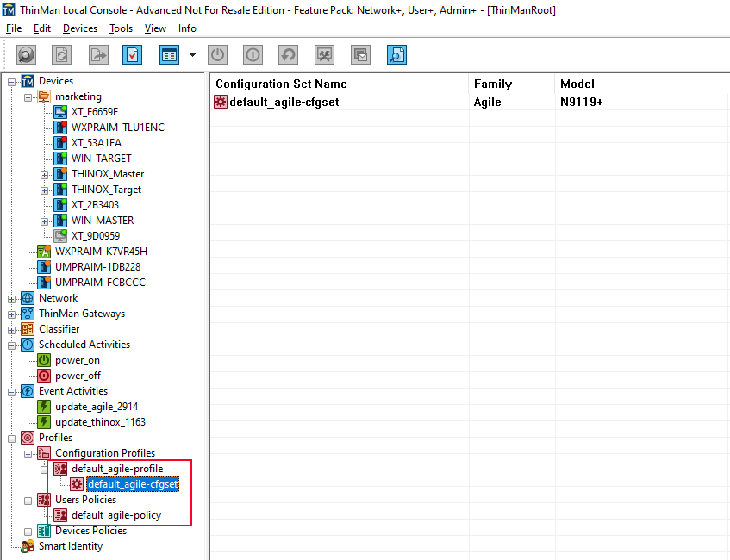The height and width of the screenshot is (560, 730).
Task: Click the Network globe icon
Action: point(28,298)
